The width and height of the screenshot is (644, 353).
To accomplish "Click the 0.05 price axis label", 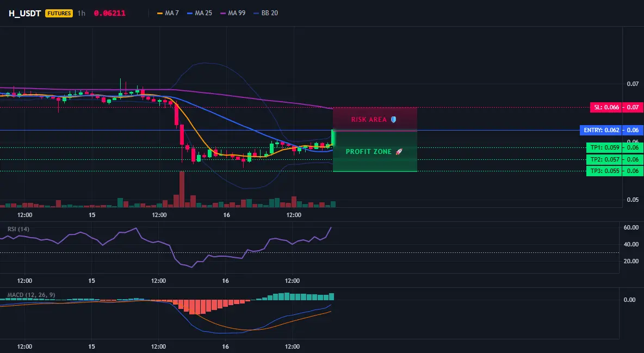I will (633, 200).
